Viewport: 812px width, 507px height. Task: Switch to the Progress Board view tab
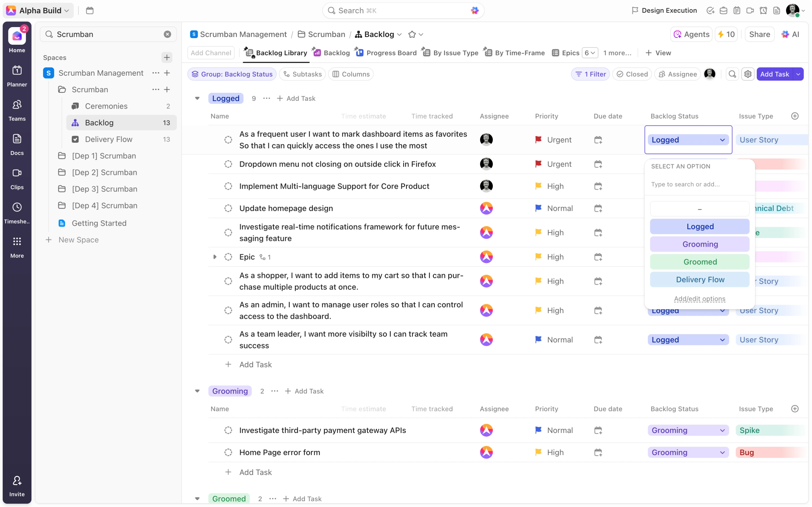coord(390,53)
